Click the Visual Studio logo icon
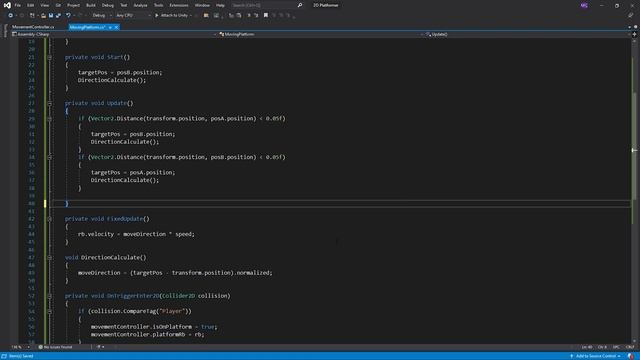Viewport: 640px width, 360px height. pyautogui.click(x=7, y=5)
